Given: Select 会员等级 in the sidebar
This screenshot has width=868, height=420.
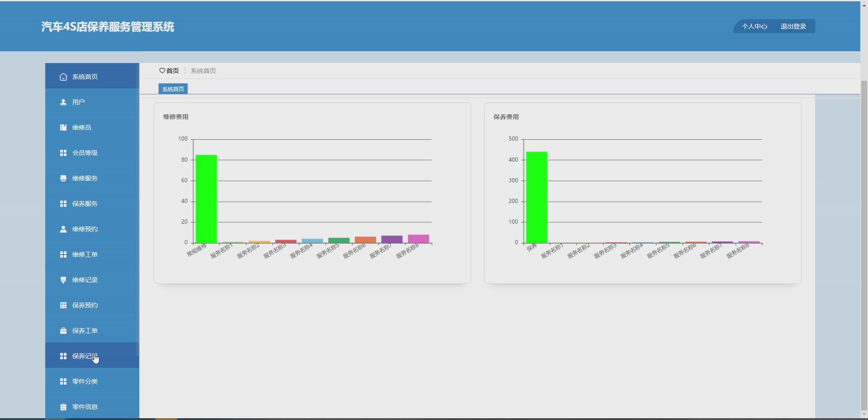Looking at the screenshot, I should (x=92, y=153).
